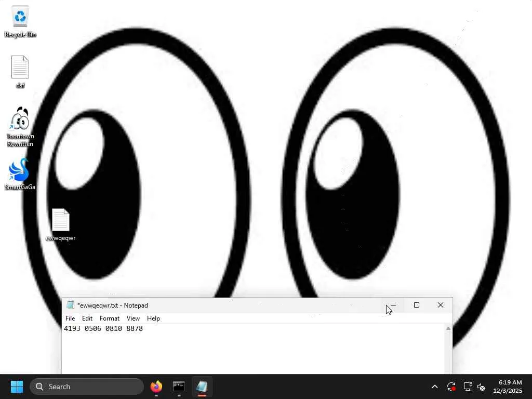
Task: Click the taskbar Search box
Action: pos(87,387)
